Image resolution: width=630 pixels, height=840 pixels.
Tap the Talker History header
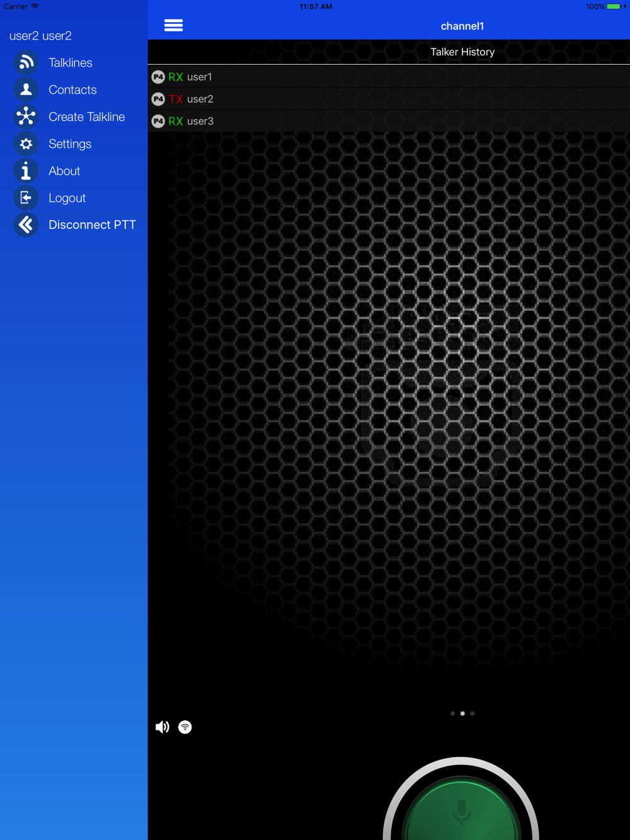click(462, 52)
